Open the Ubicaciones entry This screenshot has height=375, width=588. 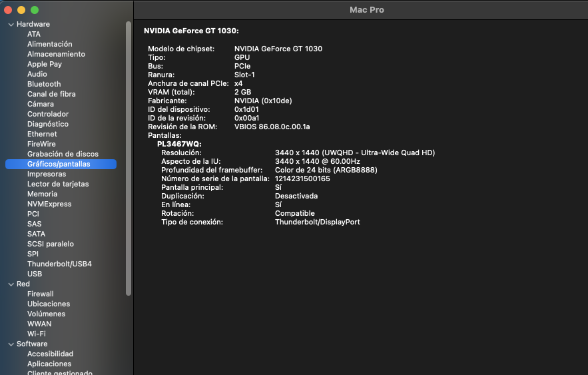[49, 304]
